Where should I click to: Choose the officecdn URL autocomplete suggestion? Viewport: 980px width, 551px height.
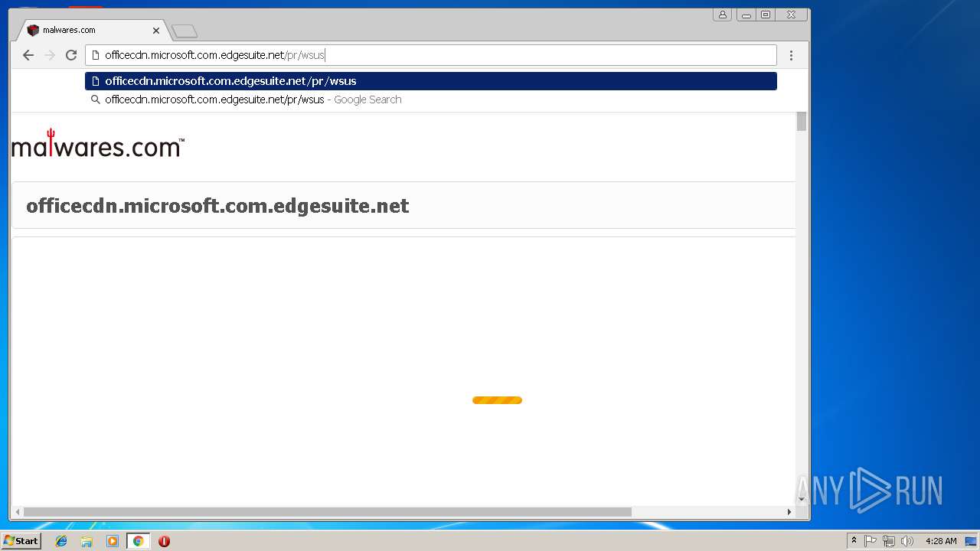(431, 81)
